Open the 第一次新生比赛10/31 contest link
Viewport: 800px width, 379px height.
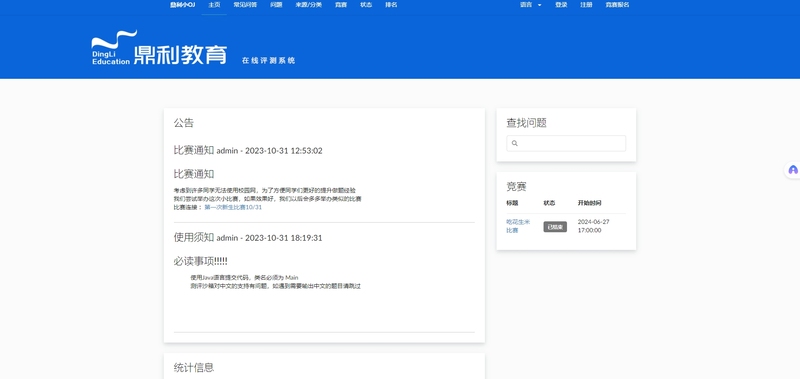pyautogui.click(x=233, y=208)
